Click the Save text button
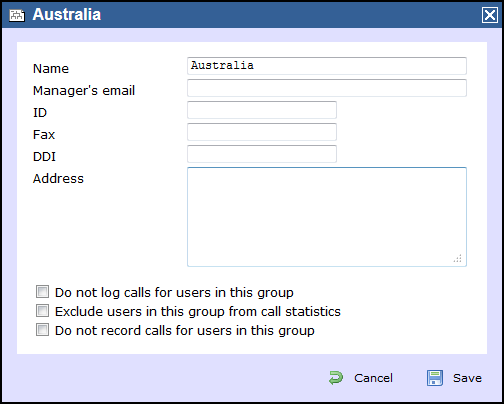This screenshot has height=404, width=504. tap(467, 378)
